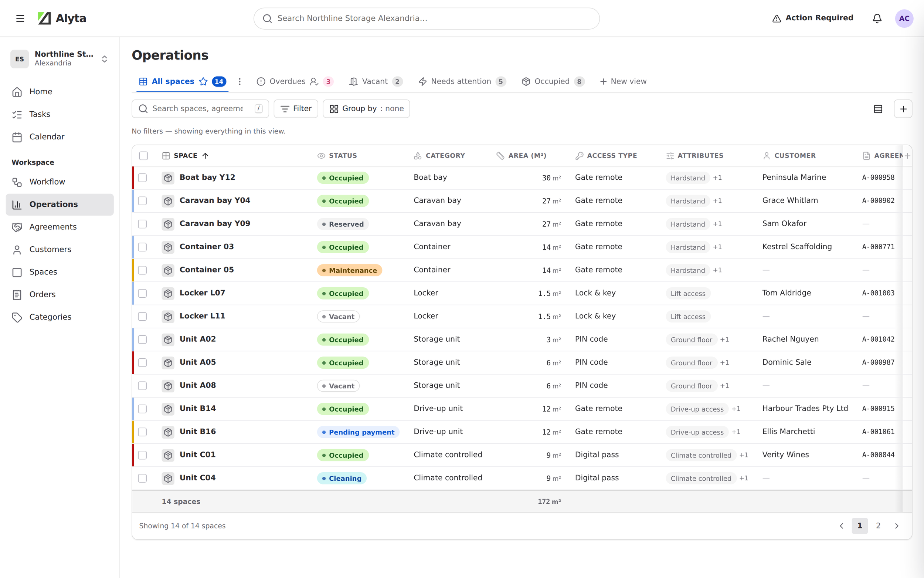Viewport: 924px width, 578px height.
Task: Favorite the All spaces view star
Action: click(203, 81)
